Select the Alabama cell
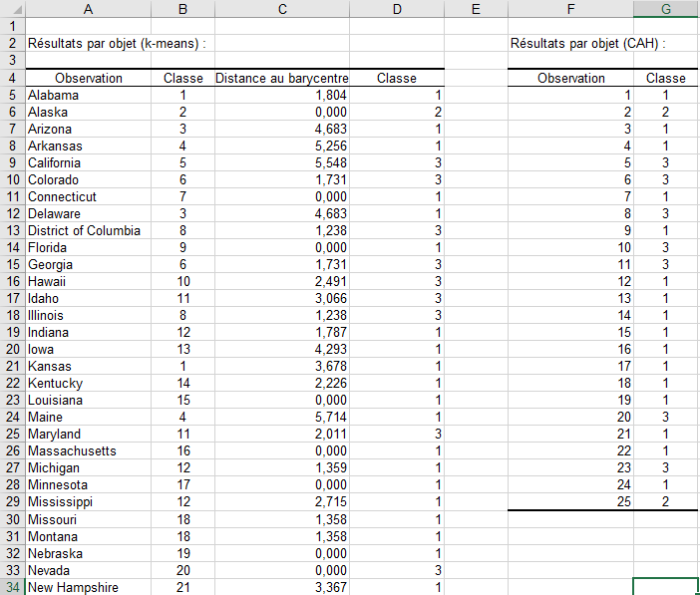This screenshot has width=700, height=595. click(x=89, y=95)
